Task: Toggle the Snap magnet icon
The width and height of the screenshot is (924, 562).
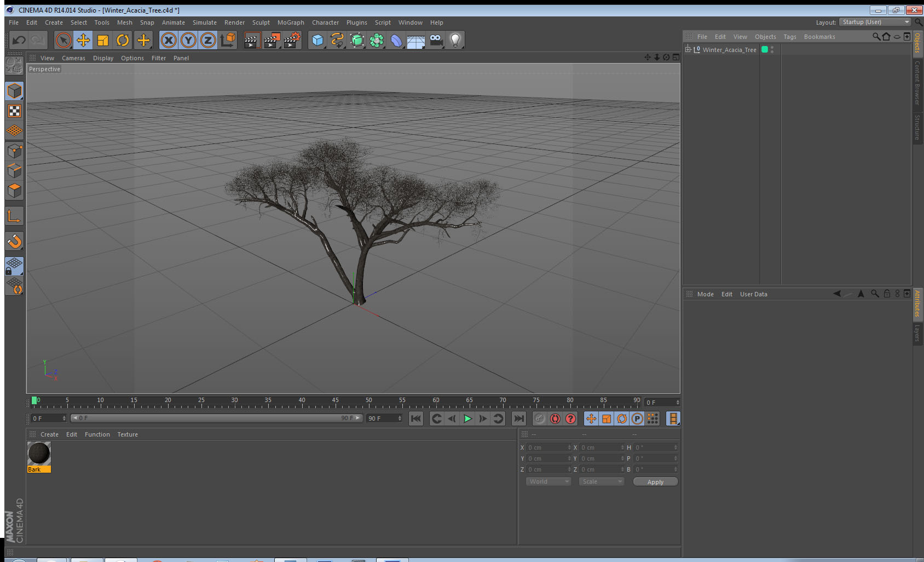Action: click(x=14, y=241)
